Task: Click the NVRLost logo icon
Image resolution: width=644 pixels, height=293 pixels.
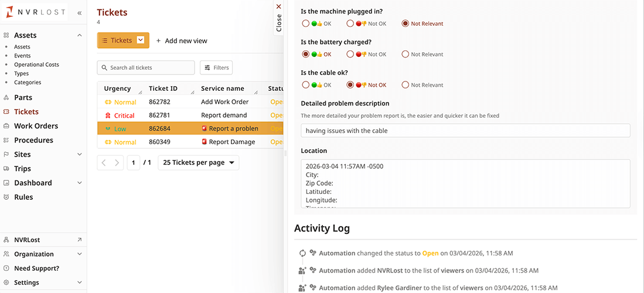Action: tap(10, 12)
